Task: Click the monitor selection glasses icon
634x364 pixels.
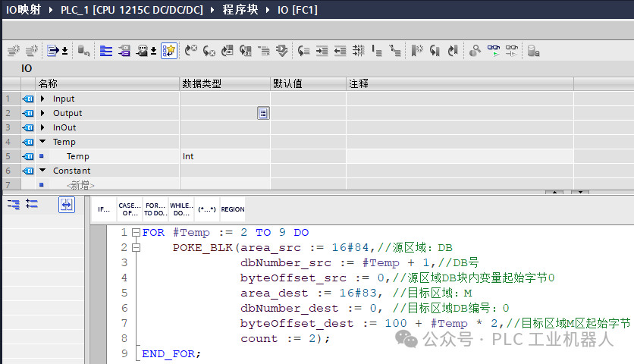Action: pyautogui.click(x=511, y=51)
